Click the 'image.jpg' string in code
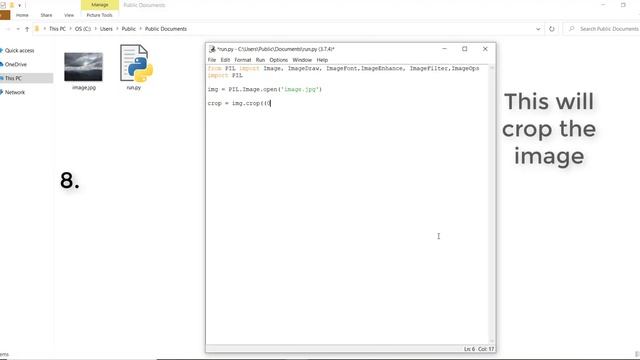Viewport: 640px width, 360px height. point(301,89)
